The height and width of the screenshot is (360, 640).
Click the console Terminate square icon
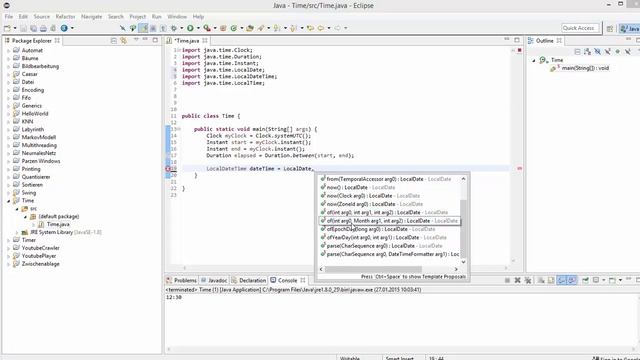click(x=507, y=280)
